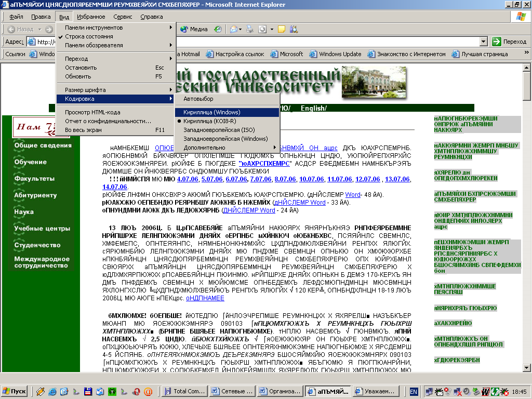Click the blue floppy disk quick launch icon
This screenshot has height=399, width=532.
coord(88,392)
